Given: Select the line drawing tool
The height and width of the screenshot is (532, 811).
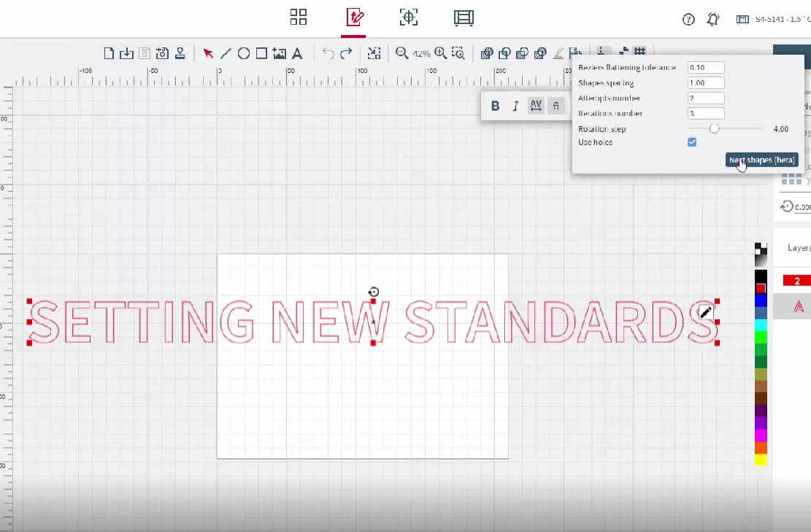Looking at the screenshot, I should pos(226,53).
